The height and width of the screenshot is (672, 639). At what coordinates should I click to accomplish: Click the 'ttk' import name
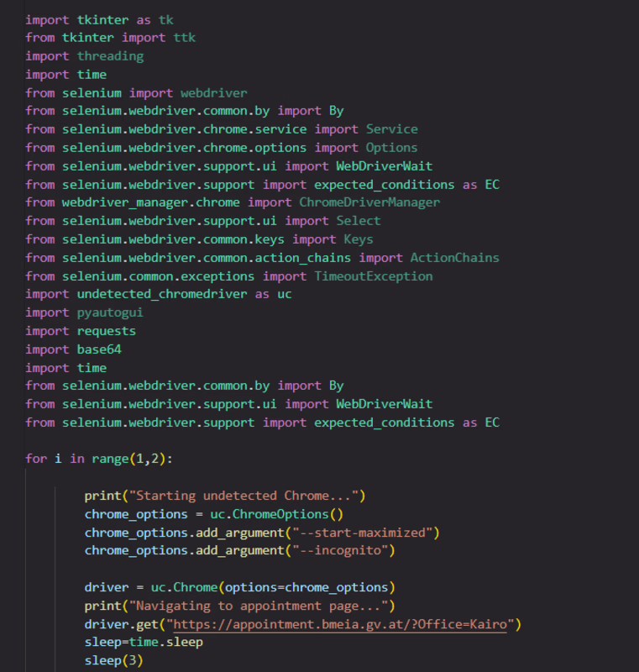coord(185,38)
